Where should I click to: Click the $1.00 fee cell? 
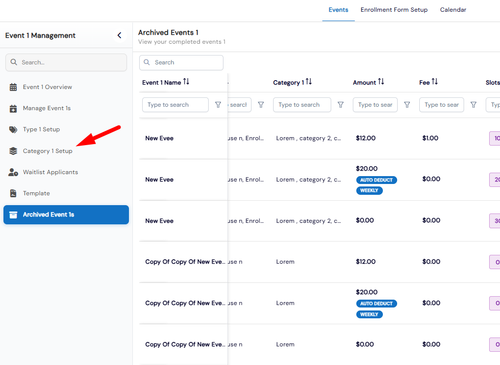tap(430, 138)
